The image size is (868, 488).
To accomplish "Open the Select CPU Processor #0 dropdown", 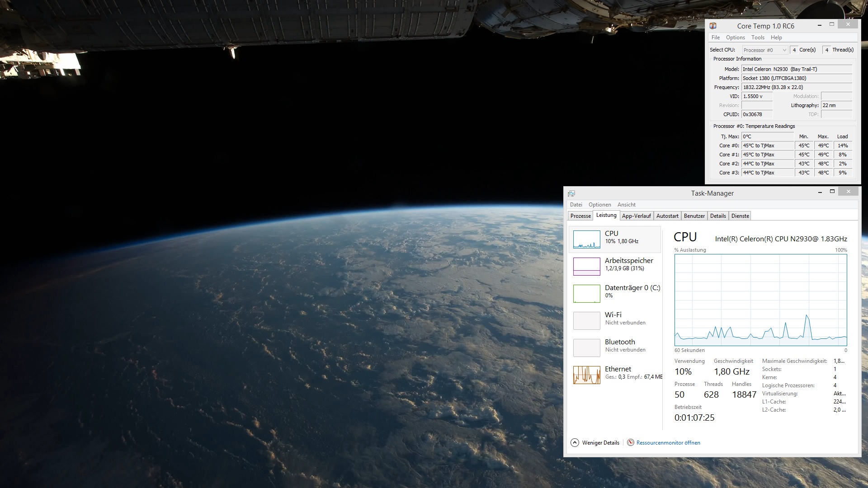I will coord(764,50).
